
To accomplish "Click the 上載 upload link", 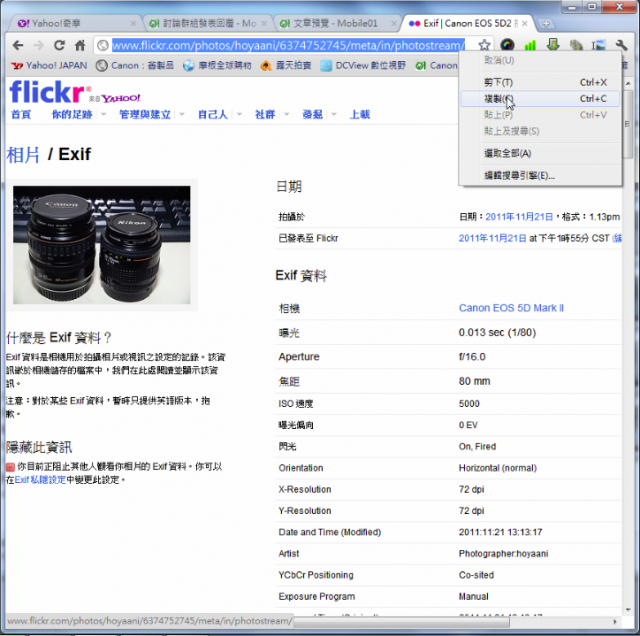I will [x=360, y=114].
